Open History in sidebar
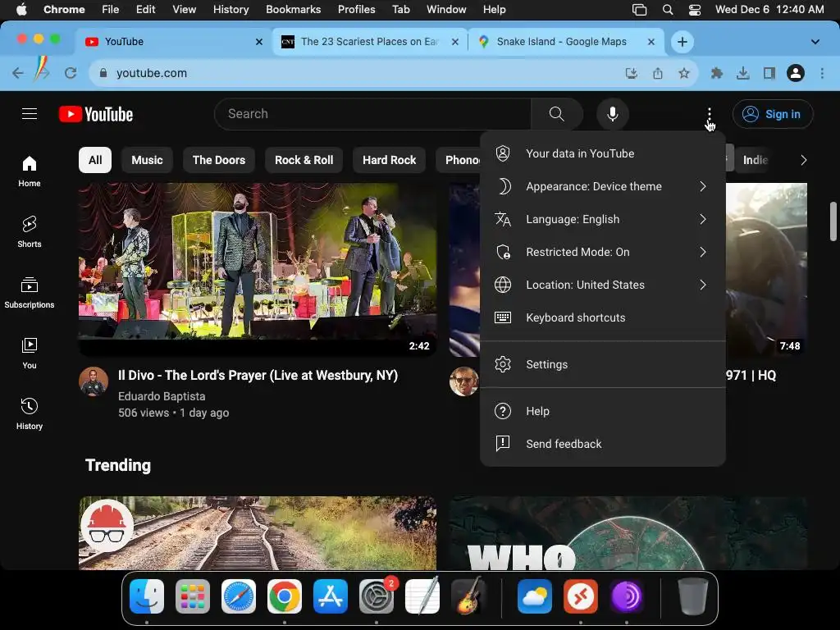The height and width of the screenshot is (630, 840). click(30, 413)
